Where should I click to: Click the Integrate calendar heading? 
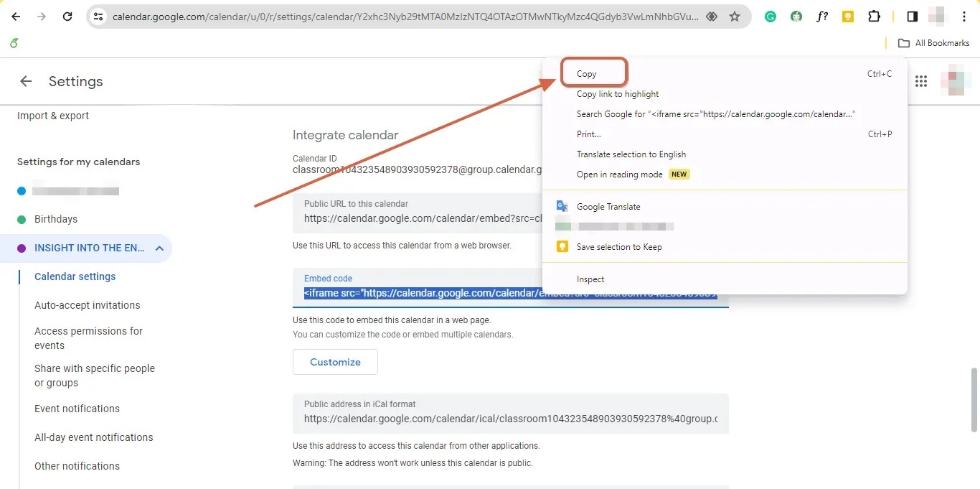click(x=345, y=135)
